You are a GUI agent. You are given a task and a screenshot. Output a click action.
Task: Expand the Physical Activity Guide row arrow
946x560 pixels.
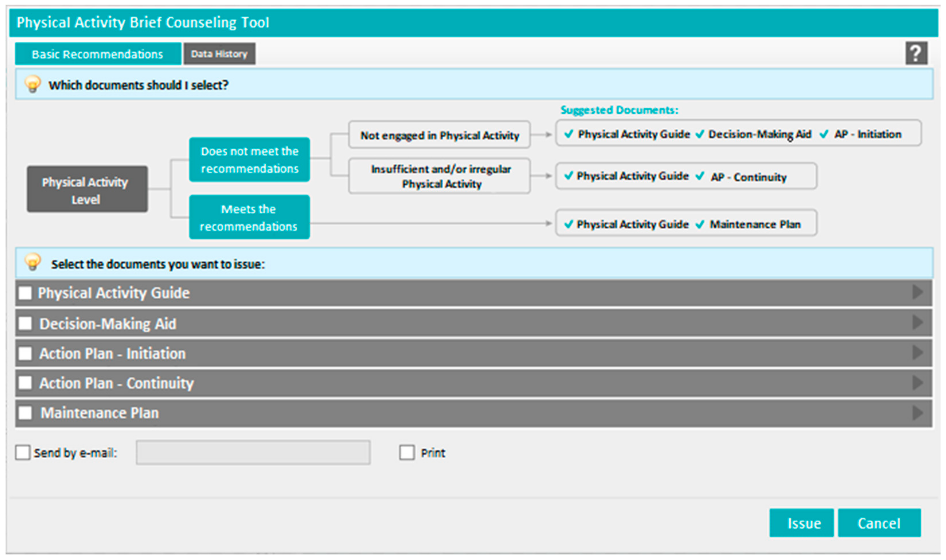pos(917,292)
